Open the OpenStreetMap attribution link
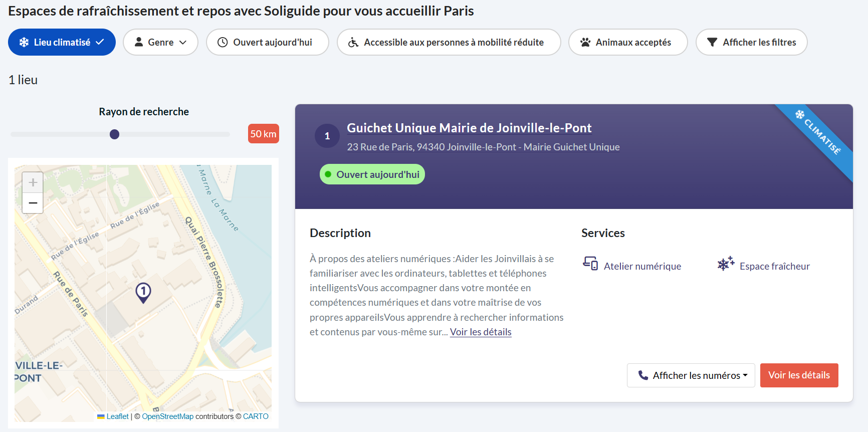Screen dimensions: 868x432 click(x=167, y=416)
